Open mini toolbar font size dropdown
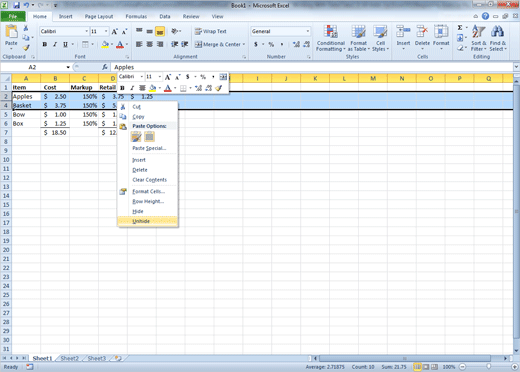This screenshot has width=520, height=372. click(x=159, y=77)
